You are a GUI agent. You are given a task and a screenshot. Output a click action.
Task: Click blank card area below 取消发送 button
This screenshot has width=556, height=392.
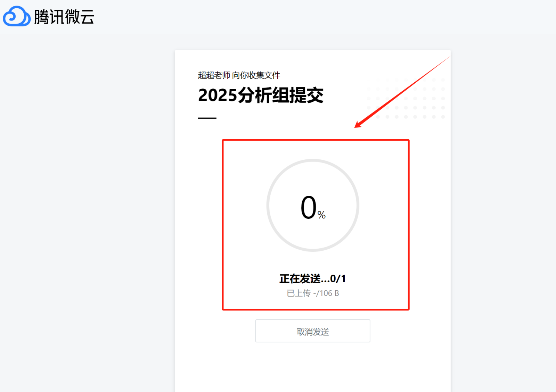(313, 368)
